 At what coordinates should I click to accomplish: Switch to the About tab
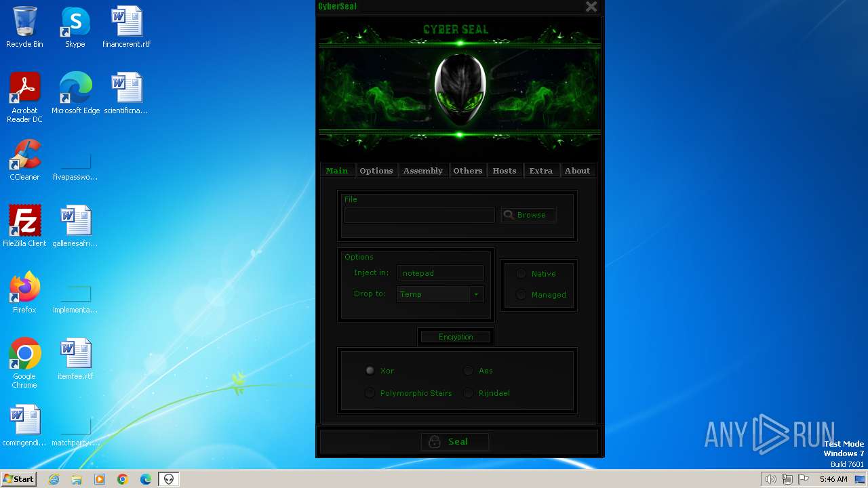(x=578, y=171)
